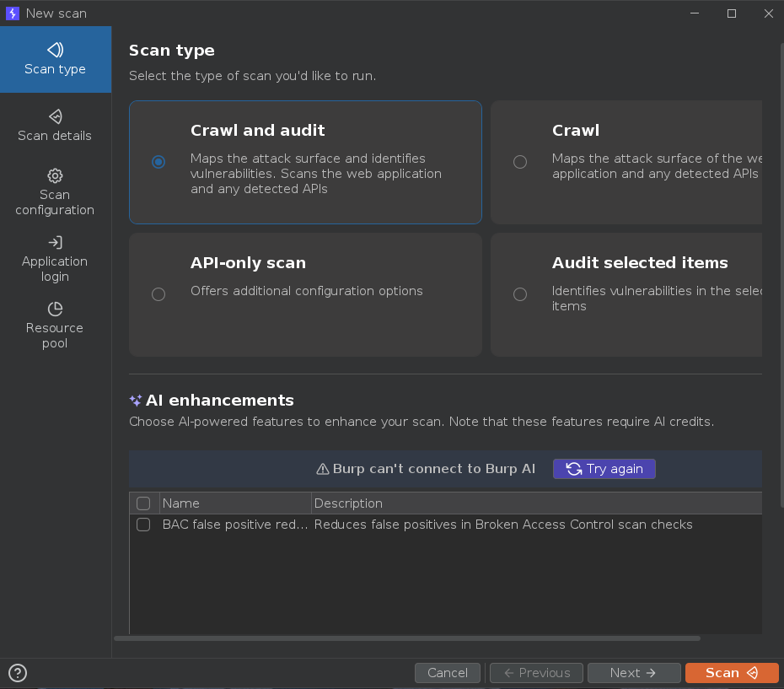The image size is (784, 689).
Task: Select the API-only scan radio button
Action: (x=158, y=294)
